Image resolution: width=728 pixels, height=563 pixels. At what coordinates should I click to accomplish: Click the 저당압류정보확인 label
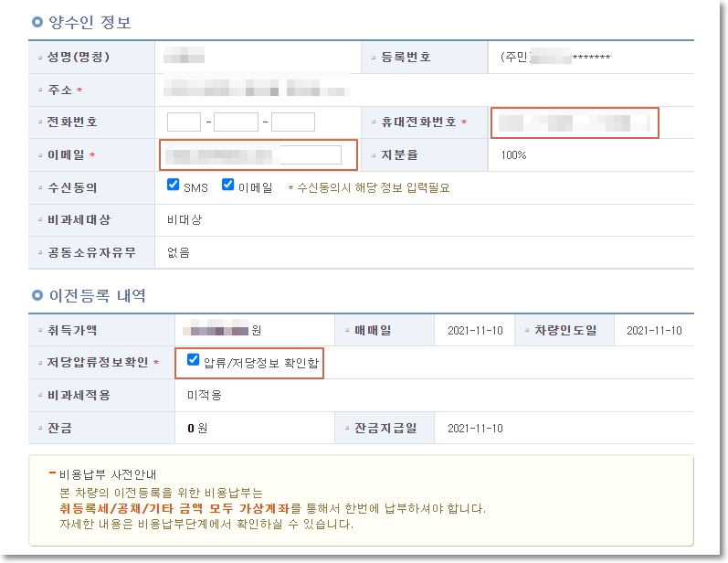[98, 362]
